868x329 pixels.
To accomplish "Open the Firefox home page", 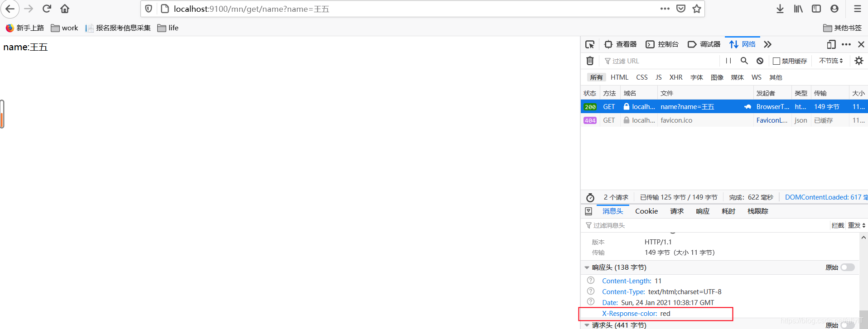I will (65, 9).
